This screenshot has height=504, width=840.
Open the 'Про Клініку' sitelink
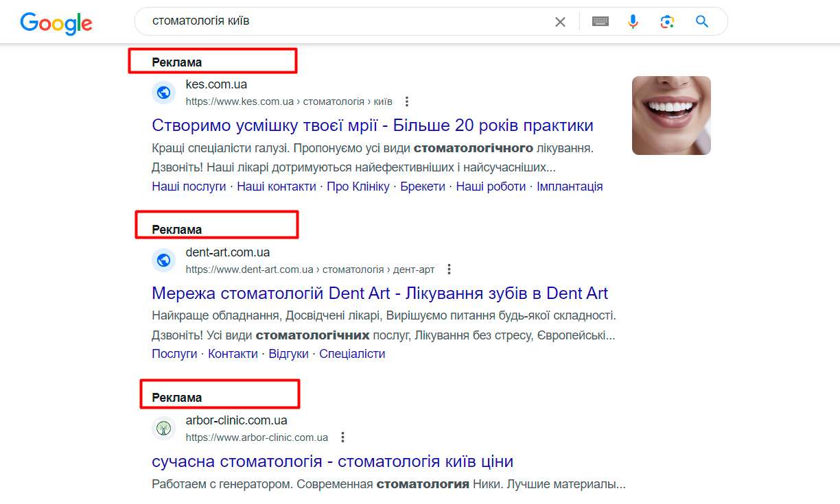358,187
